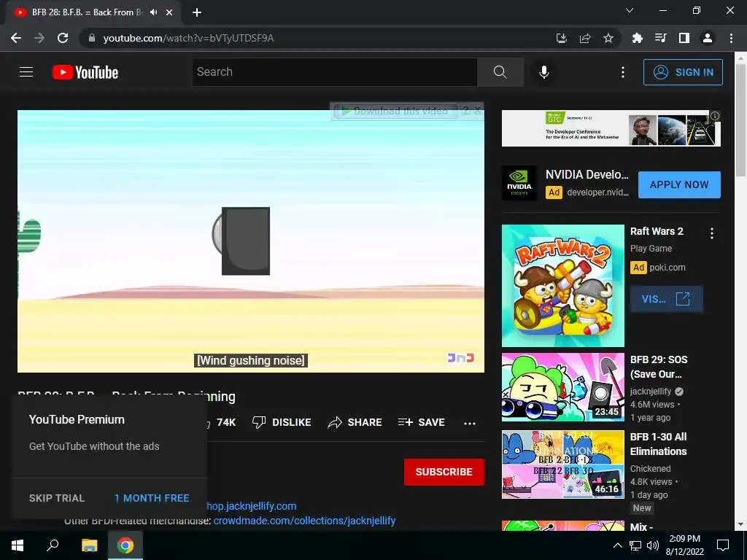Open network icon in system tray
This screenshot has height=560, width=747.
pyautogui.click(x=635, y=545)
